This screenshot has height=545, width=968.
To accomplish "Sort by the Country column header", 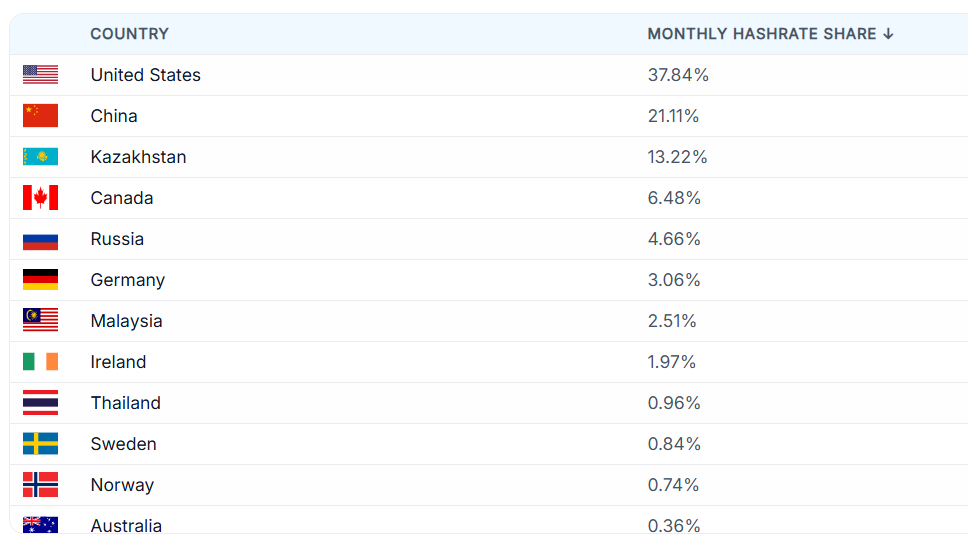I will (x=129, y=34).
